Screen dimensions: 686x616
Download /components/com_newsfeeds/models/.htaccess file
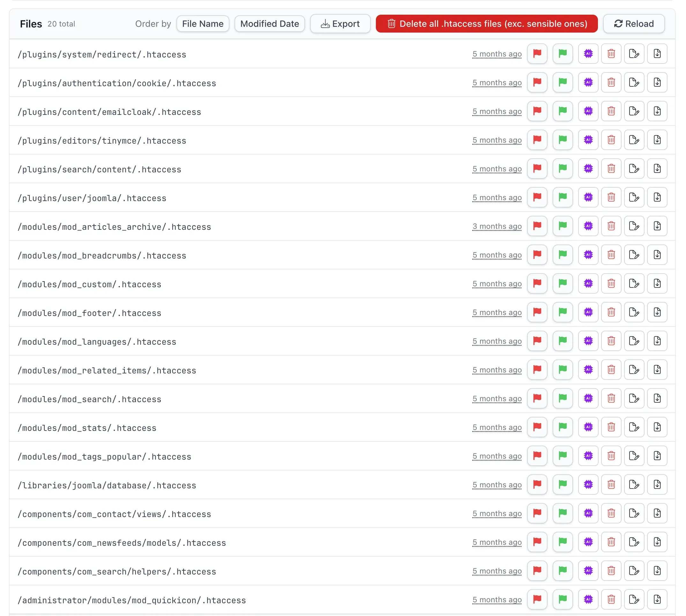coord(657,543)
